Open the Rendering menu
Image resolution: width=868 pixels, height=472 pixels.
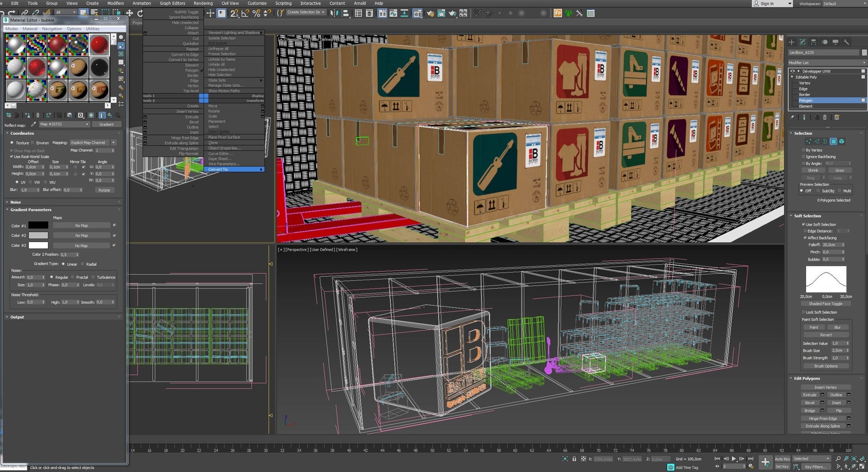pyautogui.click(x=203, y=3)
